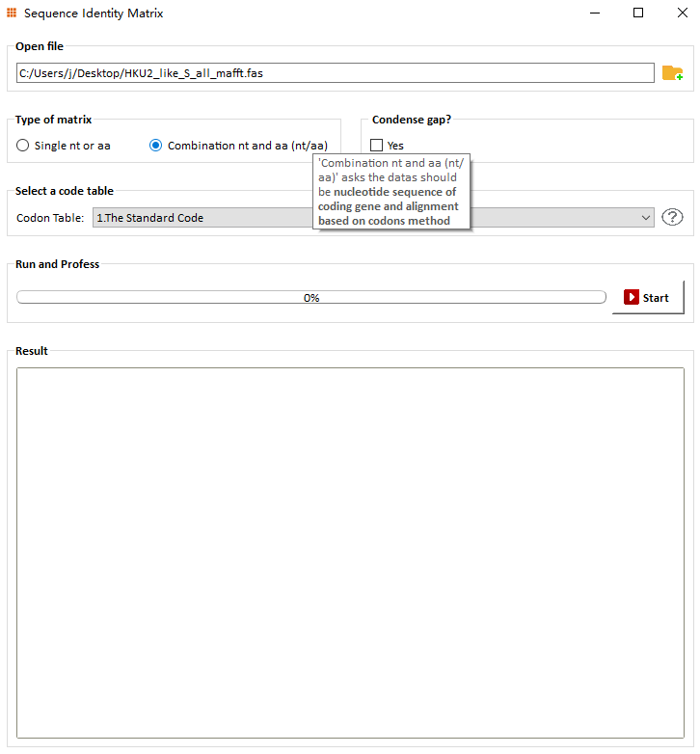Close the Sequence Identity Matrix window

point(682,13)
